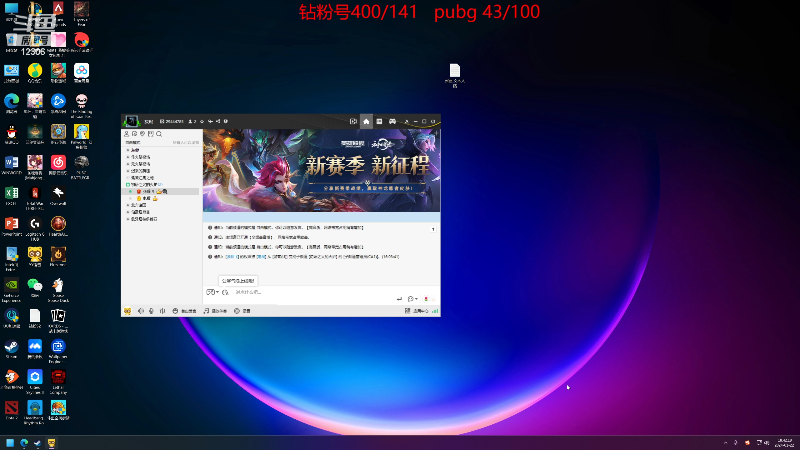Open QQ penguin desktop shortcut
Image resolution: width=800 pixels, height=450 pixels.
[12, 134]
